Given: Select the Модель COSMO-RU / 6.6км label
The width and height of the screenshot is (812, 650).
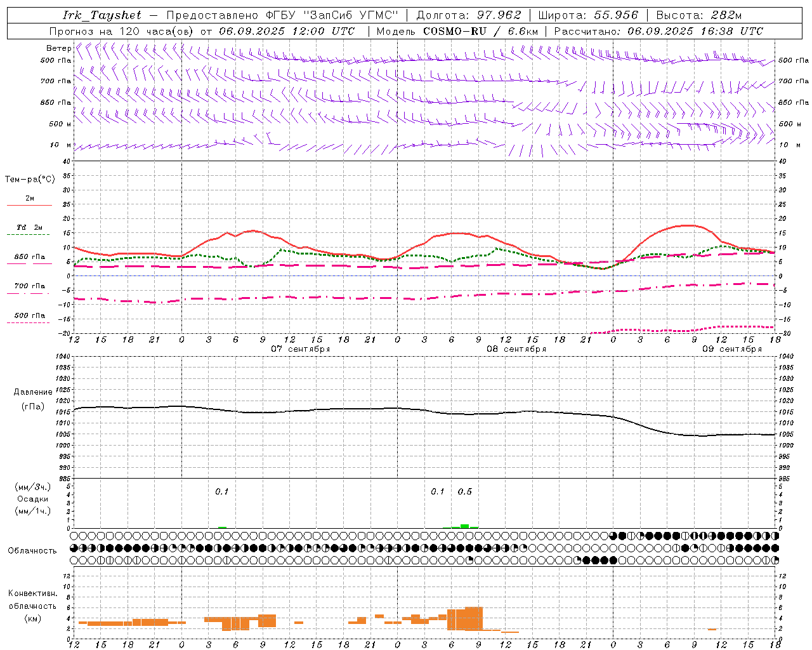Looking at the screenshot, I should coord(457,31).
